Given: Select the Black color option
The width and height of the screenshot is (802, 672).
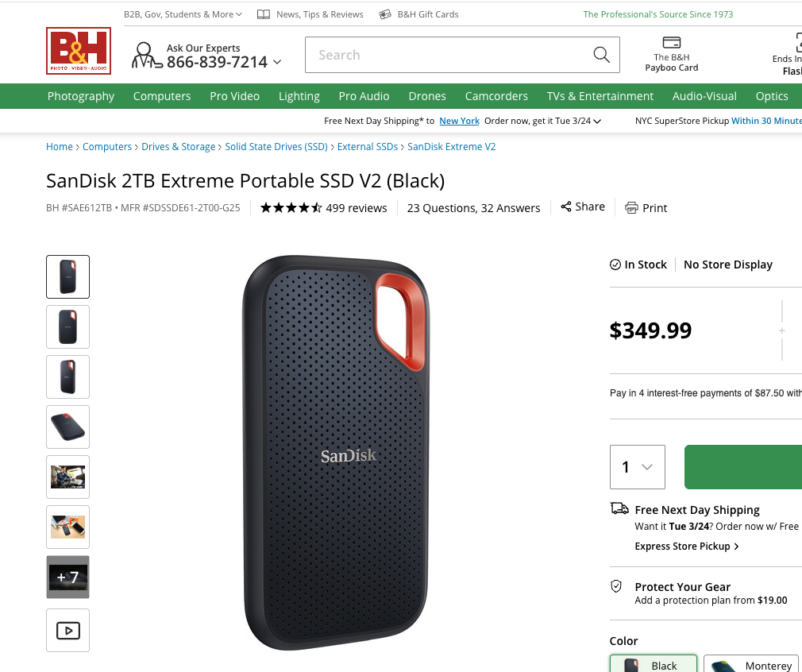Looking at the screenshot, I should [x=654, y=665].
